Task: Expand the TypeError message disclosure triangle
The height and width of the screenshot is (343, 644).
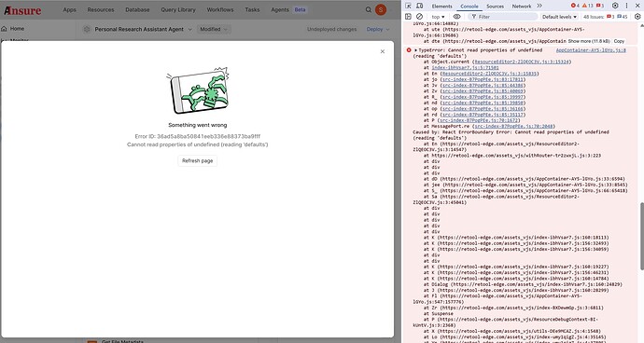Action: click(x=415, y=50)
